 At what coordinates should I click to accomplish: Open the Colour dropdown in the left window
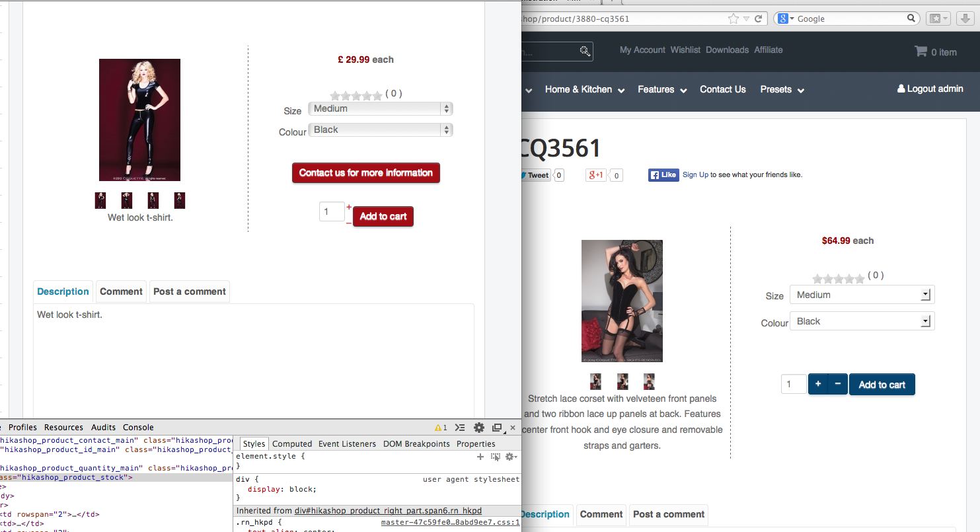tap(381, 130)
